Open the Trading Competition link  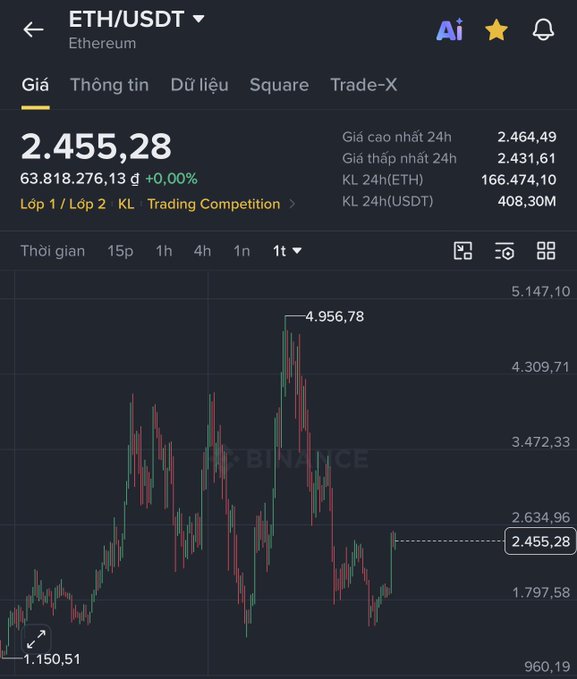pyautogui.click(x=214, y=204)
